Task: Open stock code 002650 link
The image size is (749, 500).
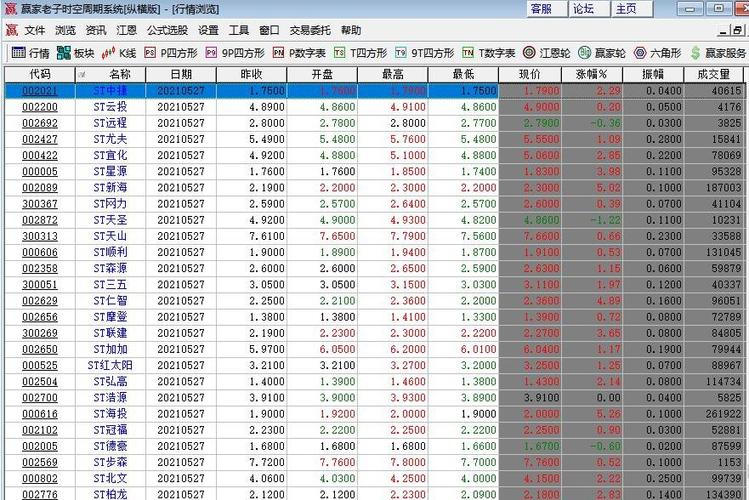Action: point(40,349)
